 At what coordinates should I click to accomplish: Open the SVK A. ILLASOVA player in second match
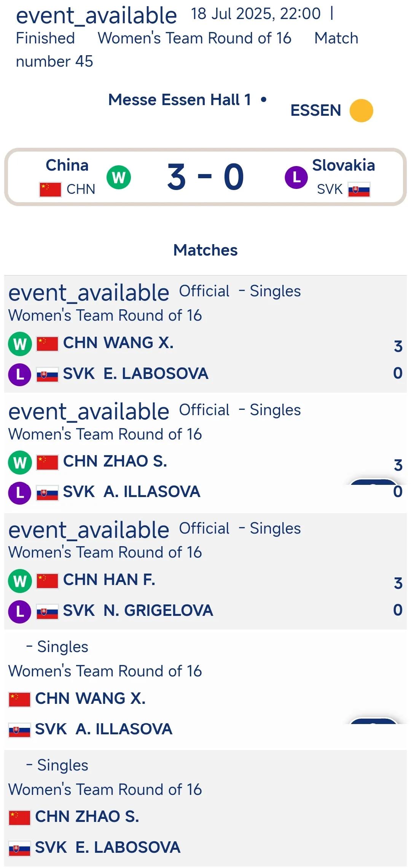(132, 492)
